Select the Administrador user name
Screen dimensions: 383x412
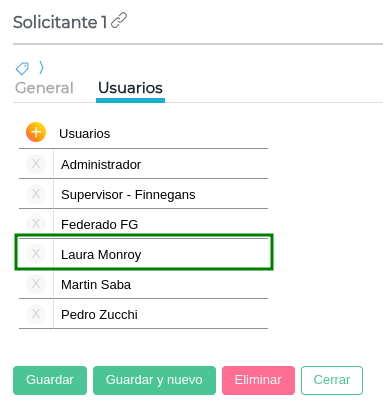click(101, 165)
